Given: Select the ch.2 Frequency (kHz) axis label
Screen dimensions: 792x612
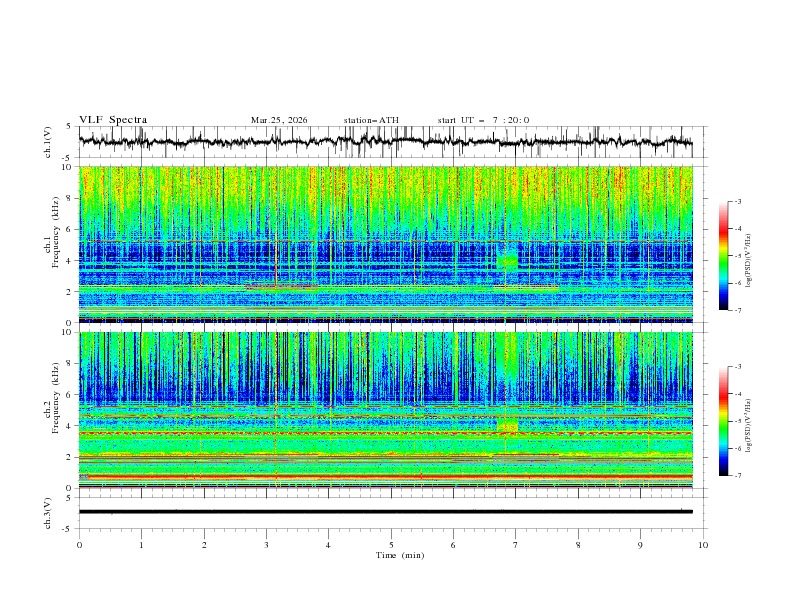Looking at the screenshot, I should pos(52,398).
